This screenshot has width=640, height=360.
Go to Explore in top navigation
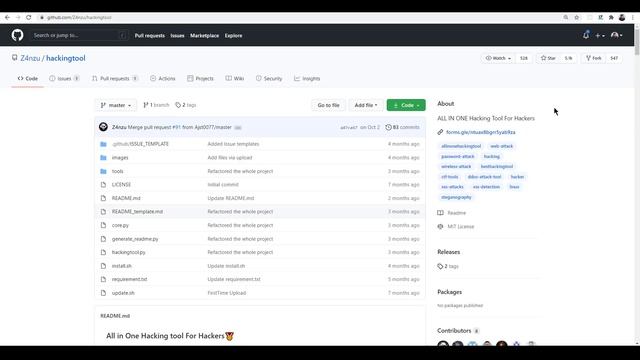click(x=233, y=36)
